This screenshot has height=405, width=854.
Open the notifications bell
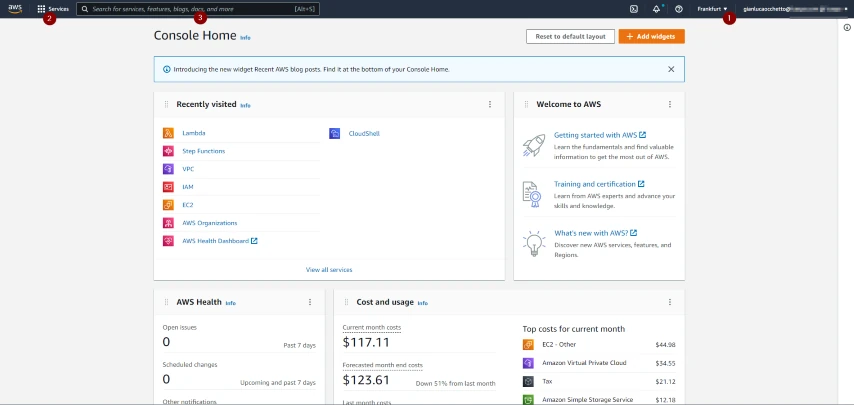pyautogui.click(x=656, y=9)
